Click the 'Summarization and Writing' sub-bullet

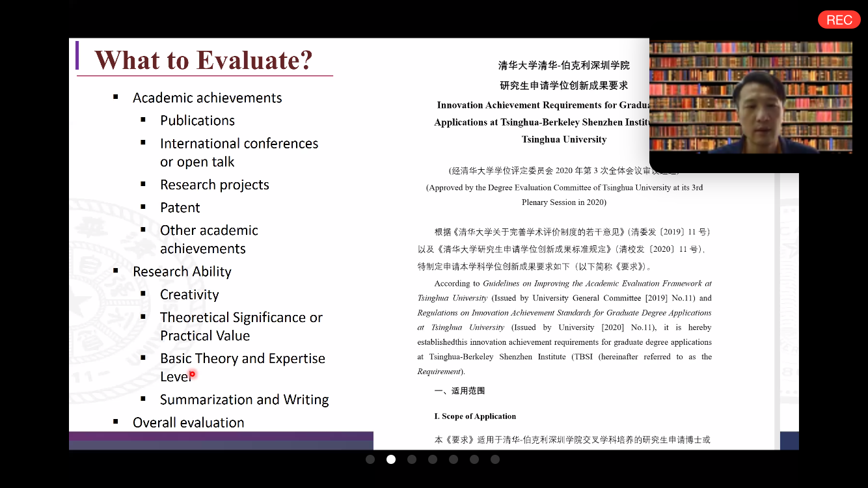[245, 400]
